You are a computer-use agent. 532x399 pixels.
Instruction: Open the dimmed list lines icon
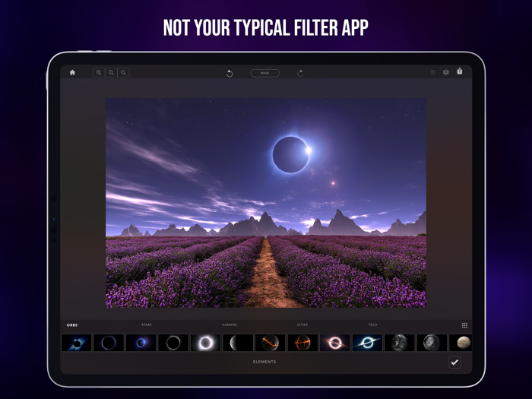[x=433, y=72]
